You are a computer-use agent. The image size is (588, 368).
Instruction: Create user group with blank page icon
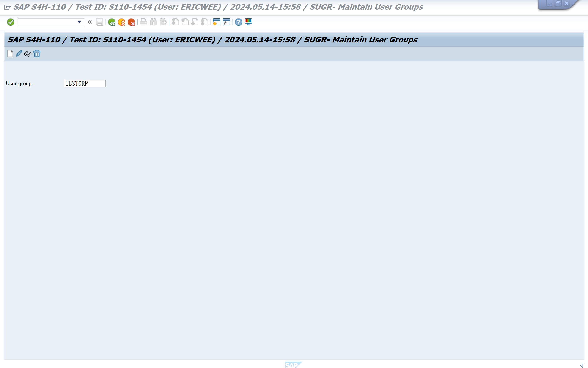[x=10, y=54]
